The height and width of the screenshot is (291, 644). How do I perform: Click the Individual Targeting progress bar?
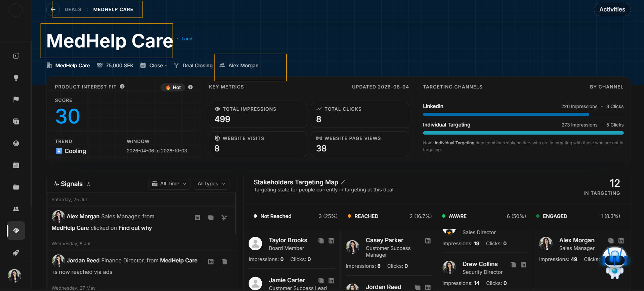(x=523, y=133)
